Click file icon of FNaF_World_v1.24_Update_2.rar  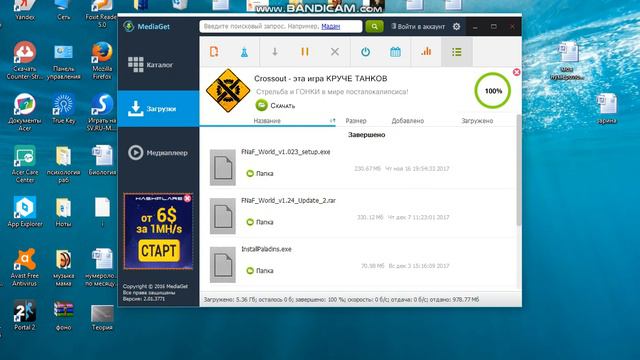(222, 216)
